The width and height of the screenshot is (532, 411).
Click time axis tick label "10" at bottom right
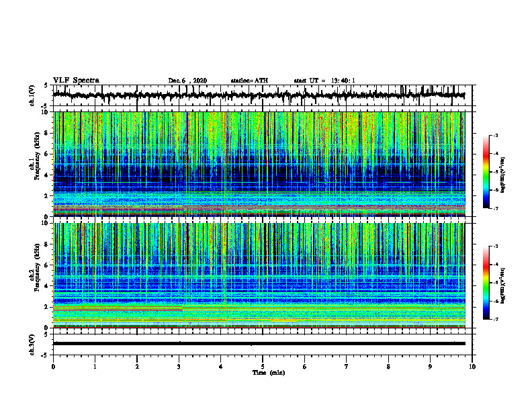[472, 367]
